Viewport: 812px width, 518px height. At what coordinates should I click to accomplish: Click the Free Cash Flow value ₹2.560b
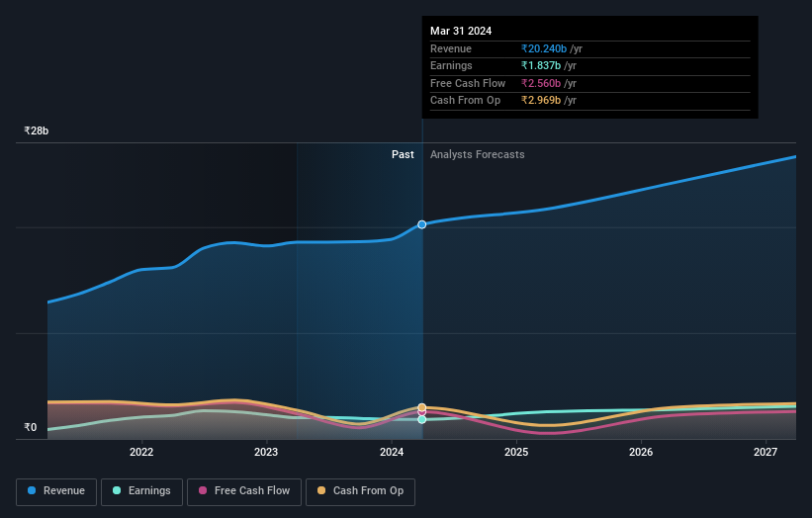click(x=541, y=83)
